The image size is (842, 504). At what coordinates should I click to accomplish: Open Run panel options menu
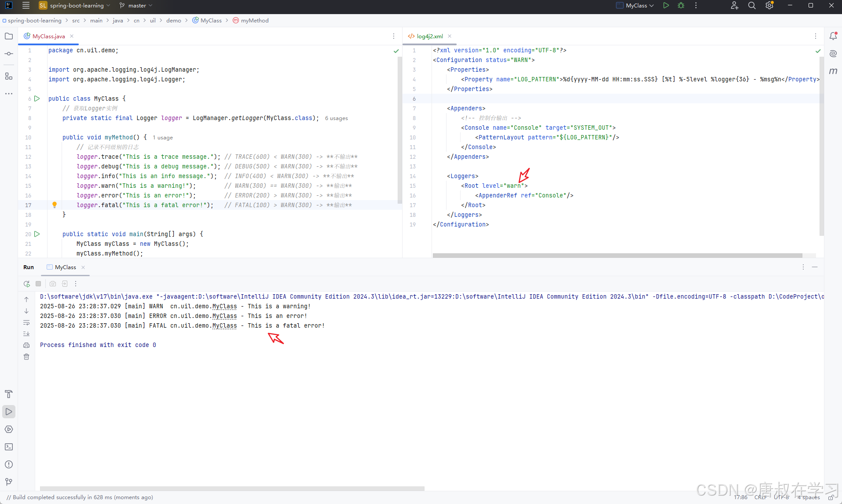coord(803,267)
